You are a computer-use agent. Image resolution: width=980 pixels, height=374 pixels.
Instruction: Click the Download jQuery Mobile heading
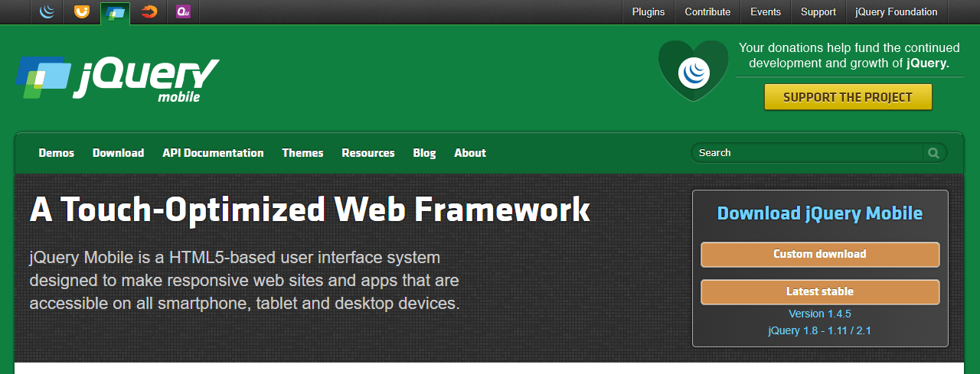820,213
